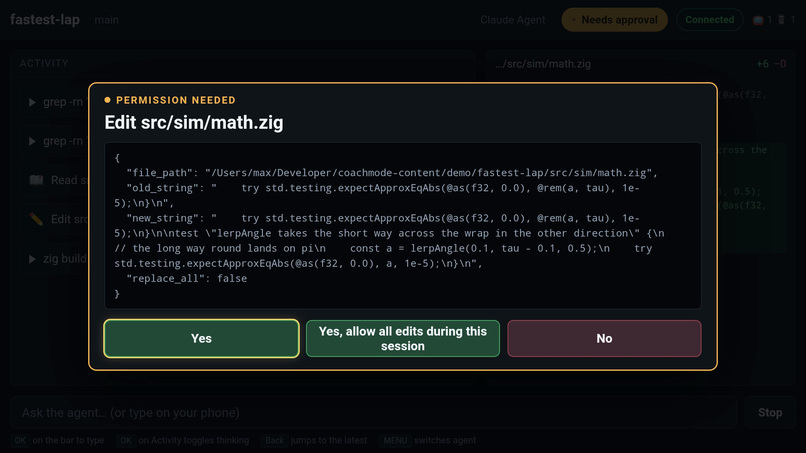Image resolution: width=806 pixels, height=453 pixels.
Task: Deny the edit with the No button
Action: [x=604, y=338]
